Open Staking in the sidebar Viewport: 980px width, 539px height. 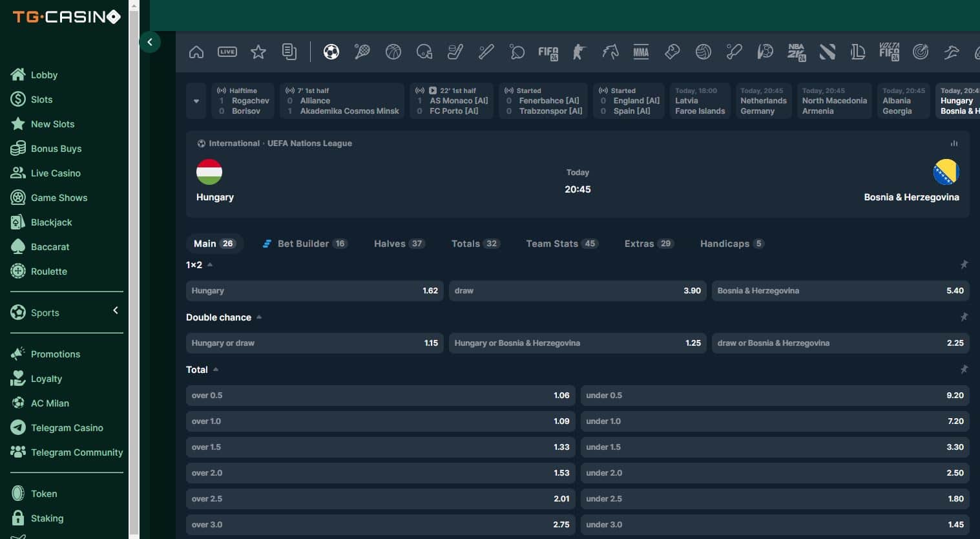click(37, 518)
